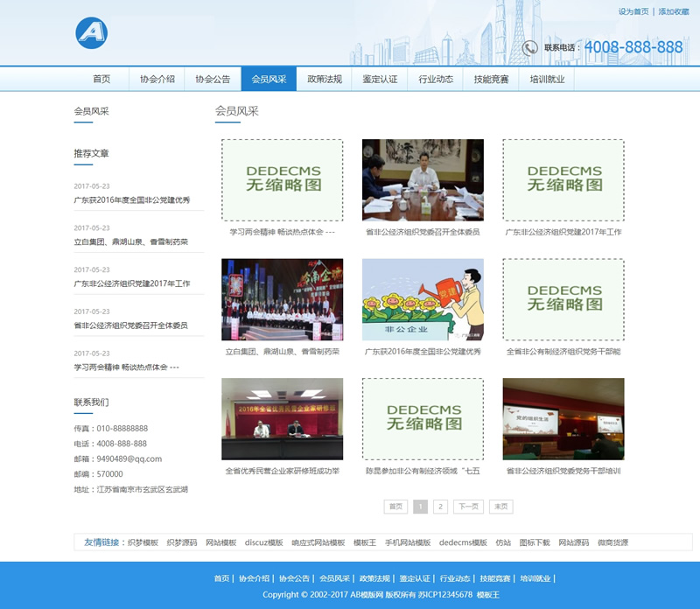Click the 下一页 pagination button
The width and height of the screenshot is (700, 609).
[468, 507]
